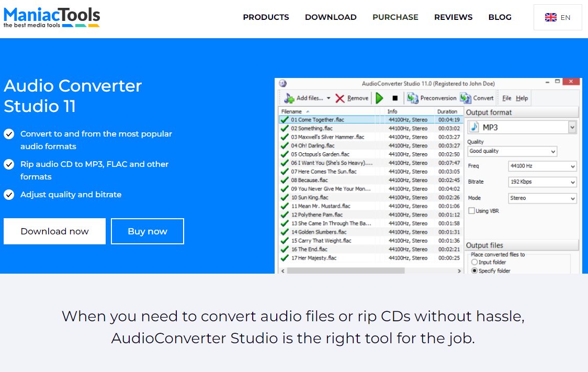The height and width of the screenshot is (372, 588).
Task: Open the MP3 output format dropdown
Action: pos(572,128)
